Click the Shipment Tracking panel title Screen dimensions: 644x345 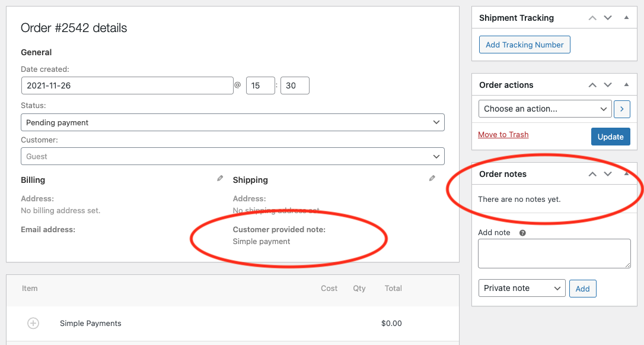[517, 18]
